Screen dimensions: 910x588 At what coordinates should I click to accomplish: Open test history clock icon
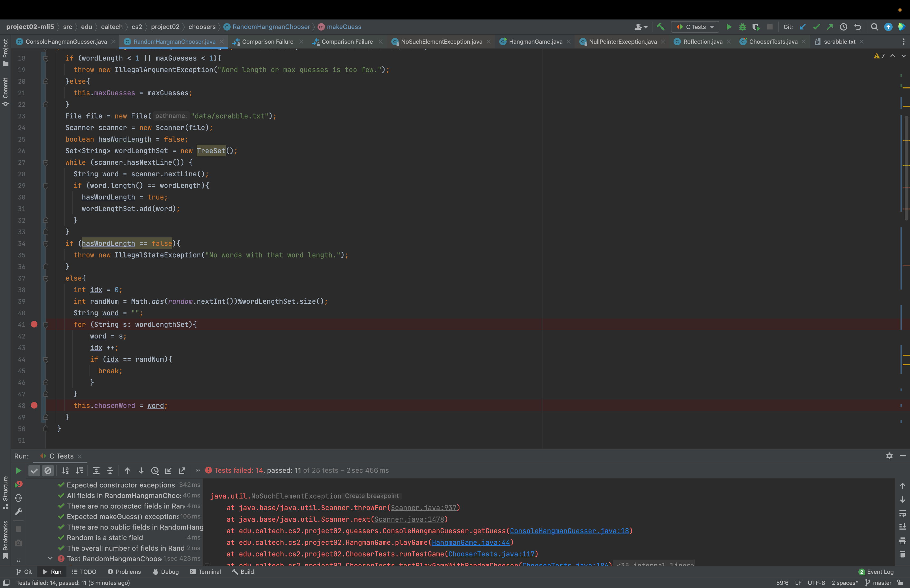[x=155, y=471]
